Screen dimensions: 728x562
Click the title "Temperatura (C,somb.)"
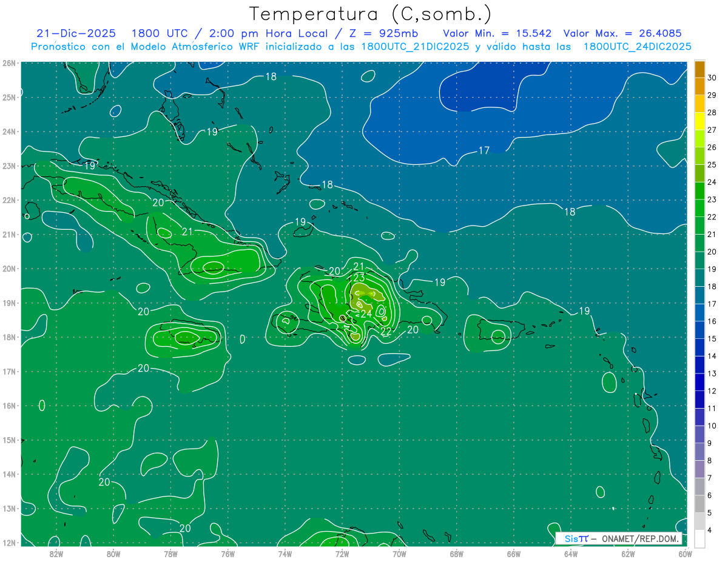(x=371, y=14)
